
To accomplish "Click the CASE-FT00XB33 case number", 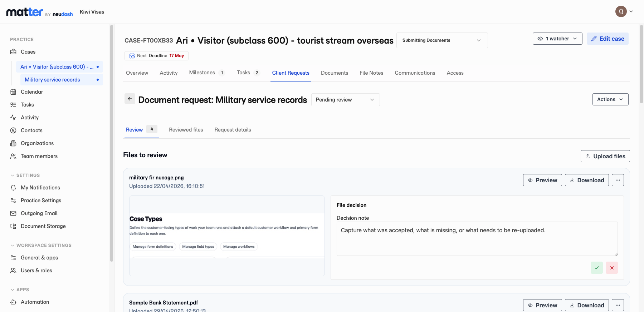I will (x=149, y=40).
